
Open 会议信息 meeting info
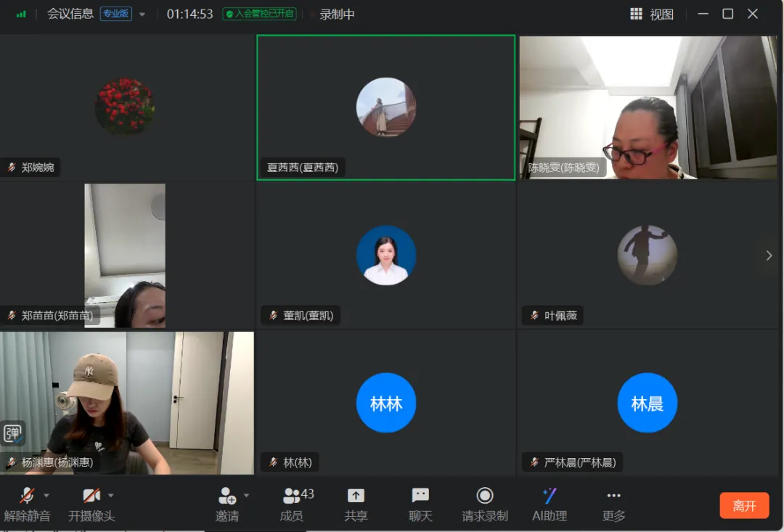tap(70, 14)
